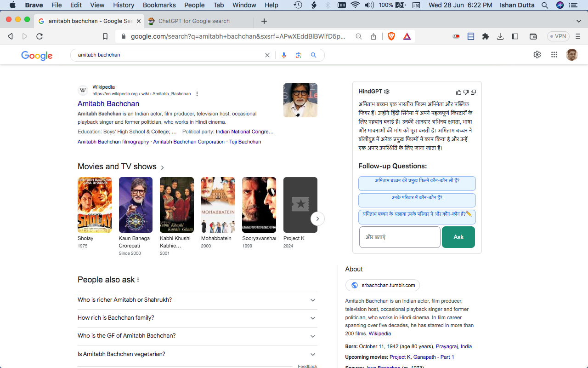This screenshot has height=368, width=588.
Task: Open the tab list dropdown chevron
Action: tap(578, 21)
